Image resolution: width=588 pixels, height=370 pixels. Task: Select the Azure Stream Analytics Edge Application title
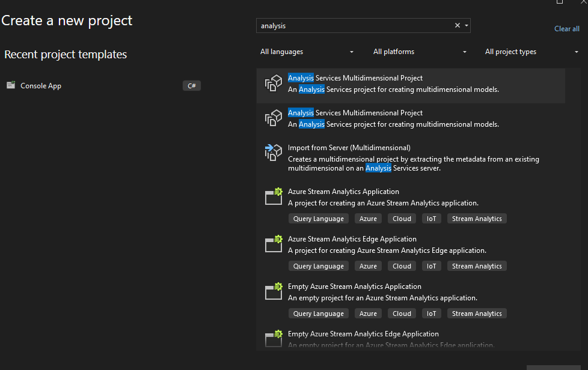click(x=352, y=239)
